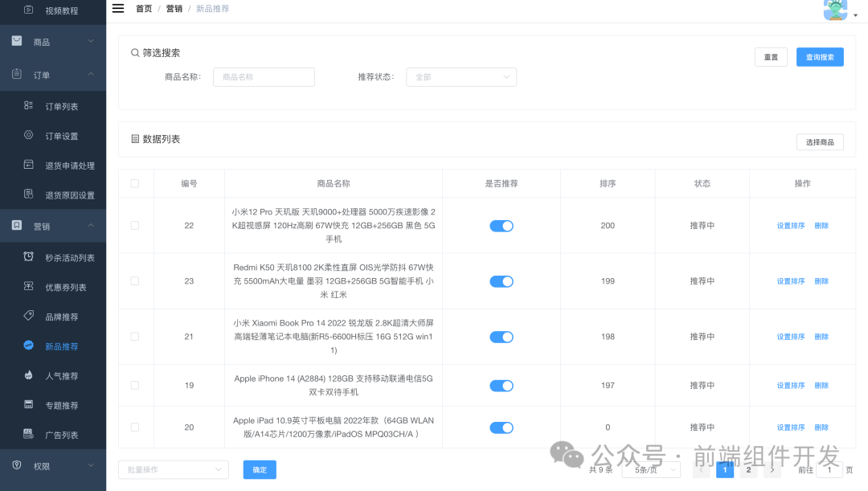Open the dropdown arrow beside avatar
868x491 pixels.
pos(855,15)
